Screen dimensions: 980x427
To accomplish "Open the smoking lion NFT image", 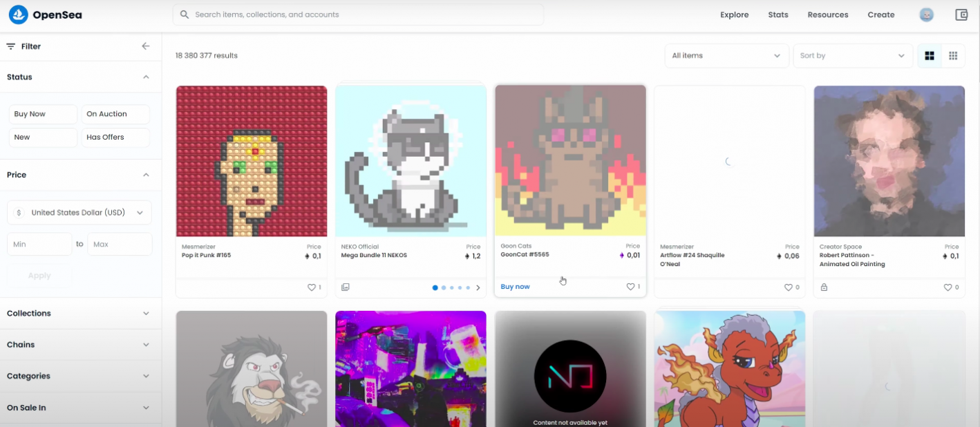I will pyautogui.click(x=252, y=369).
